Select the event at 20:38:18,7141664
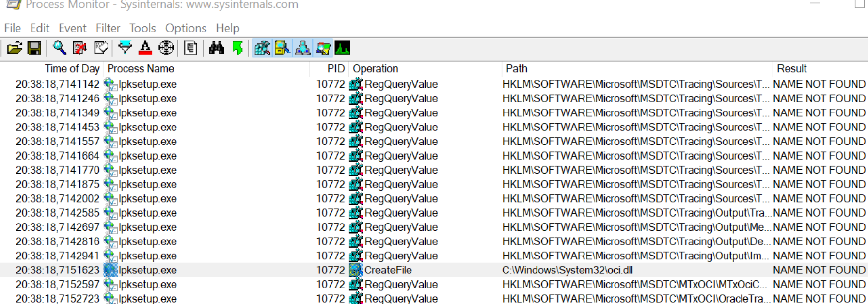Viewport: 868px width, 304px height. tap(434, 156)
